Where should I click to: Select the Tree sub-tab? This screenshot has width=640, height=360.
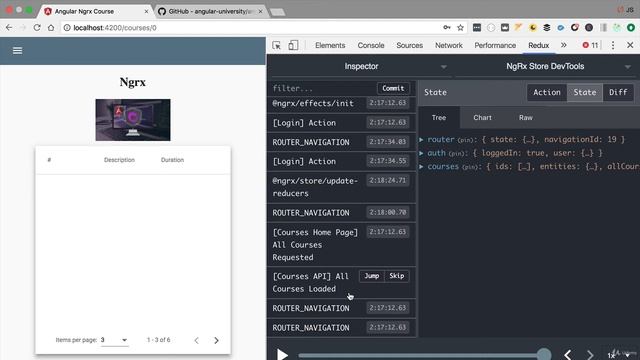439,118
